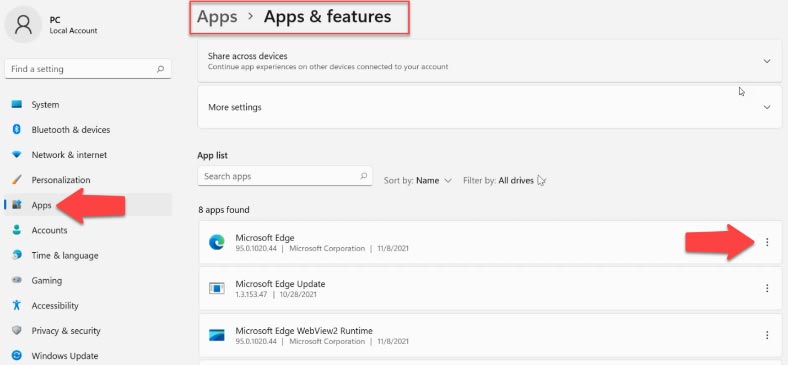
Task: Click magnifier icon in Search apps box
Action: tap(363, 176)
